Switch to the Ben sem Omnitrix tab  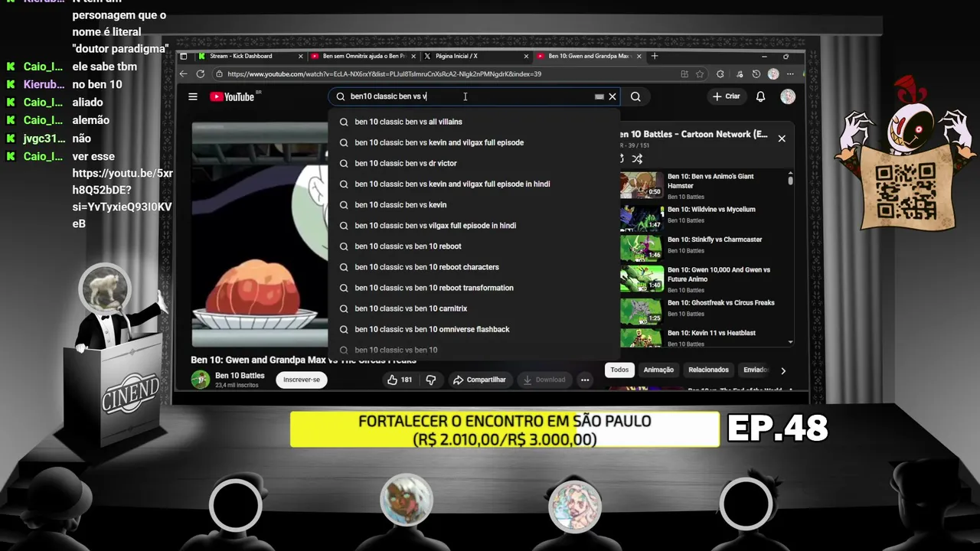[364, 56]
